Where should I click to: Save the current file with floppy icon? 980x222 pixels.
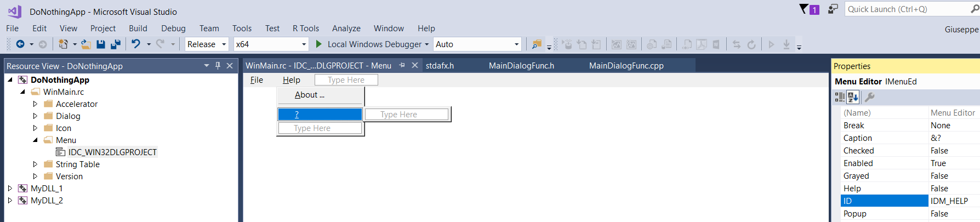(101, 44)
